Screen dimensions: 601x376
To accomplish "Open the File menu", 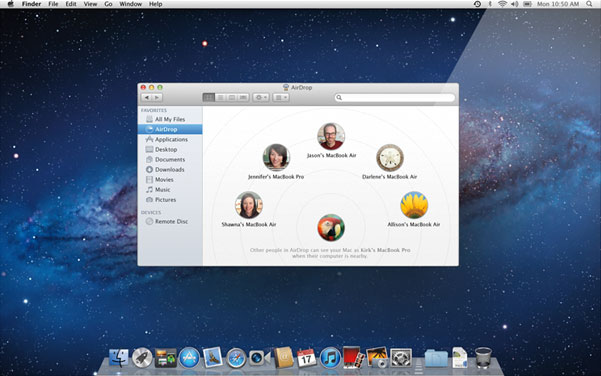I will (x=53, y=4).
